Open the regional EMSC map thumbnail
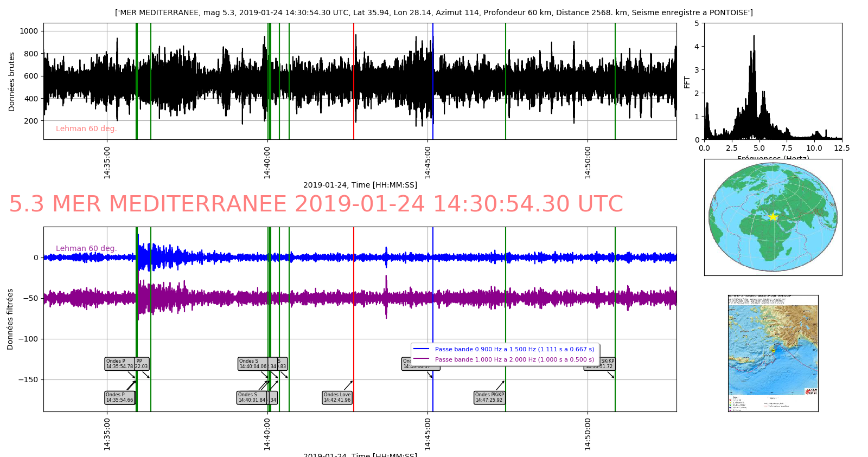Screen dimensions: 868x457 click(773, 353)
